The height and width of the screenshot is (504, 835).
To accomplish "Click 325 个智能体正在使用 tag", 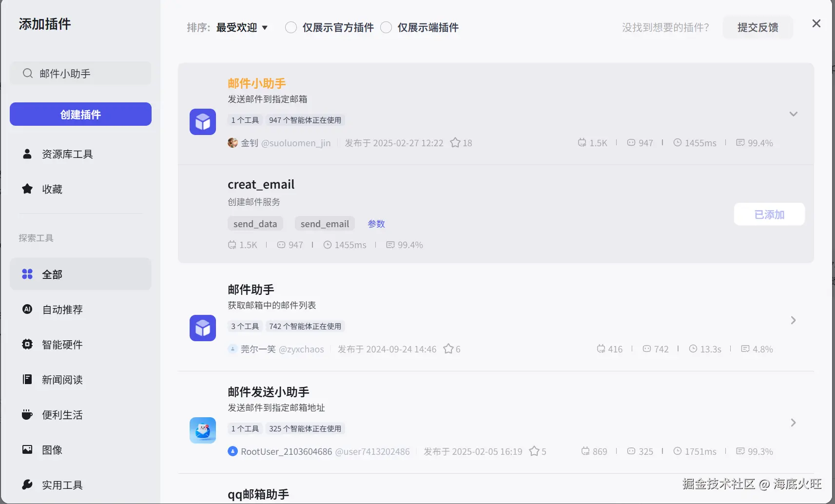I will (305, 428).
